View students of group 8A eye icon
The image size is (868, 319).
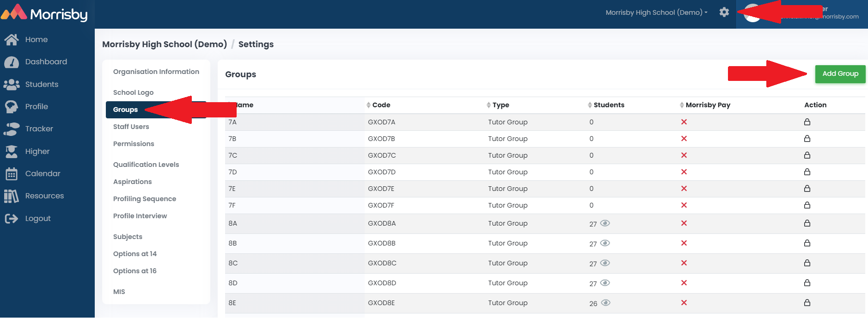(605, 223)
